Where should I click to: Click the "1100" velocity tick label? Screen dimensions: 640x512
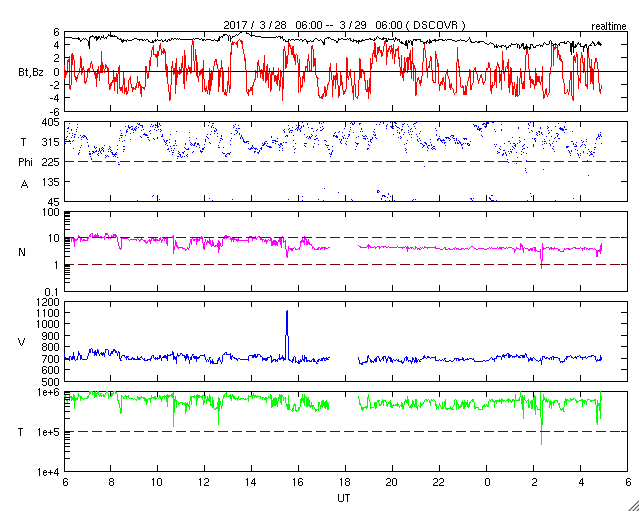49,313
